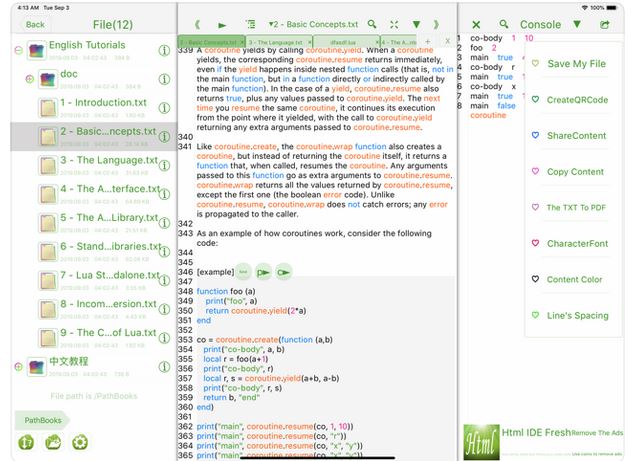Click the Html app ad thumbnail
Viewport: 635px width, 461px height.
(x=481, y=442)
